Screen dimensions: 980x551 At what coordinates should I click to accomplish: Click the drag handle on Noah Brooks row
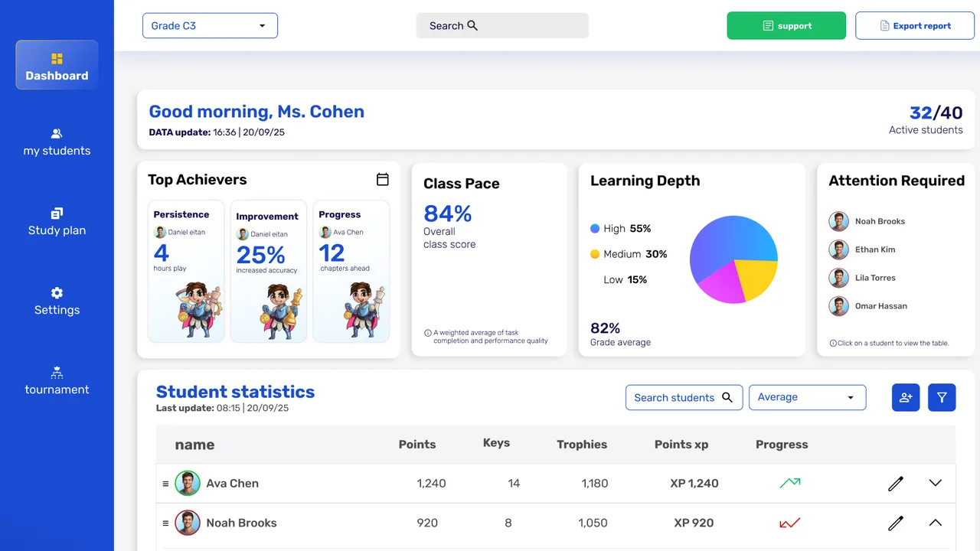click(x=165, y=523)
